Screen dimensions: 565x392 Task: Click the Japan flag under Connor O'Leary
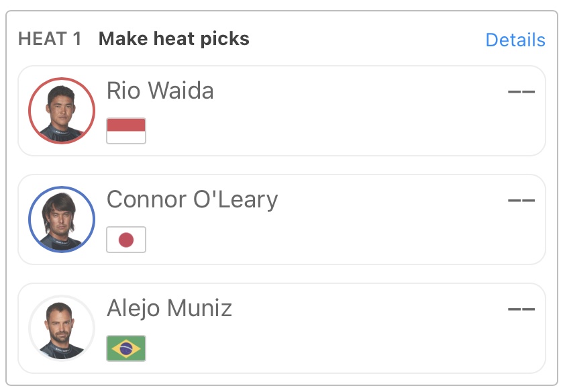[x=126, y=240]
